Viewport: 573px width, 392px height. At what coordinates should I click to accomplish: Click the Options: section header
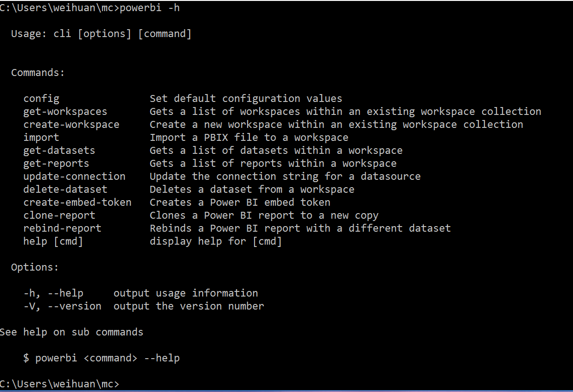[x=35, y=267]
